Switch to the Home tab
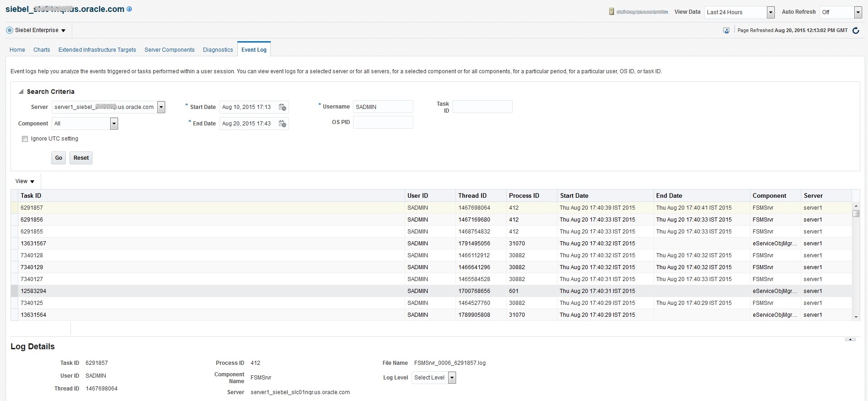Viewport: 868px width, 401px height. [17, 50]
